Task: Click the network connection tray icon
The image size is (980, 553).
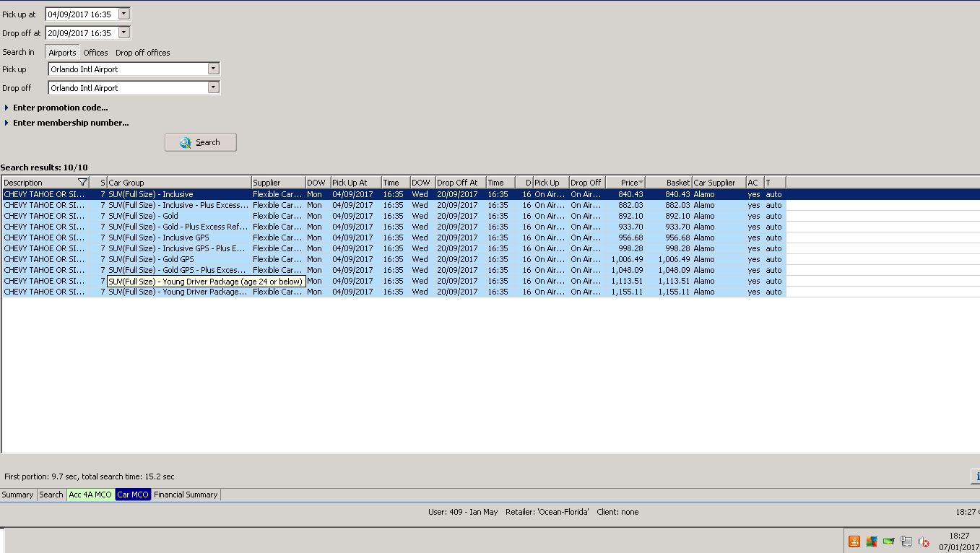Action: pyautogui.click(x=906, y=541)
